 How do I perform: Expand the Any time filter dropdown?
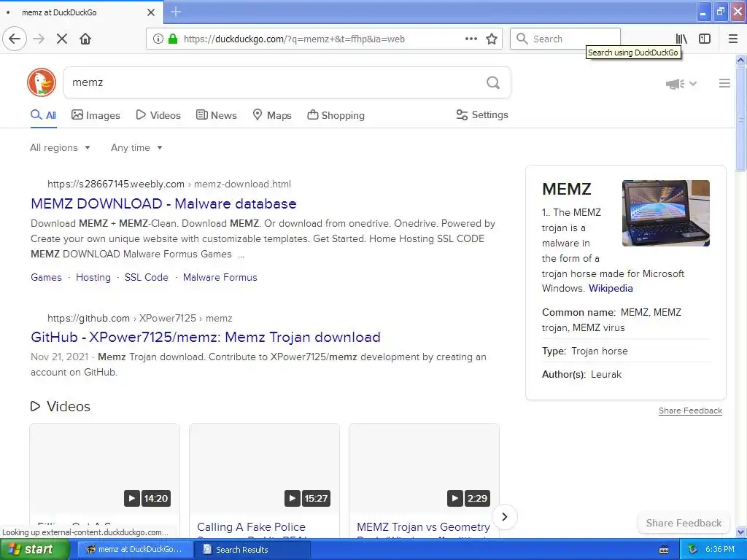coord(136,147)
